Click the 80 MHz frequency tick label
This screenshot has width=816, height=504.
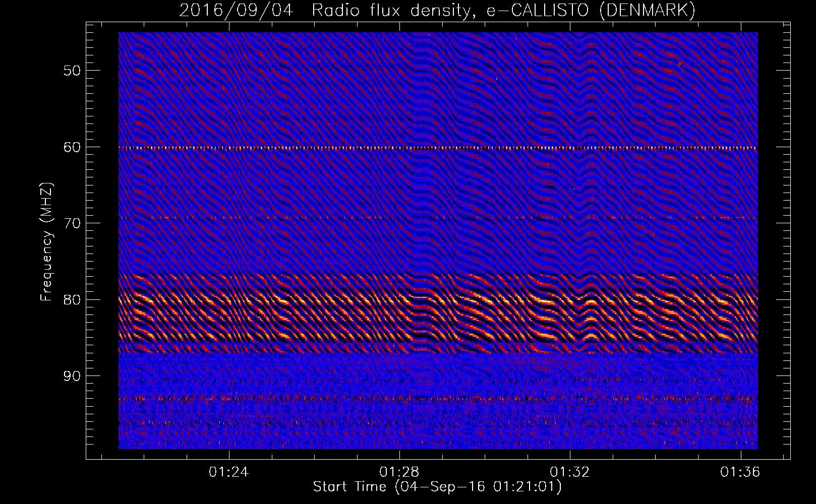(72, 300)
